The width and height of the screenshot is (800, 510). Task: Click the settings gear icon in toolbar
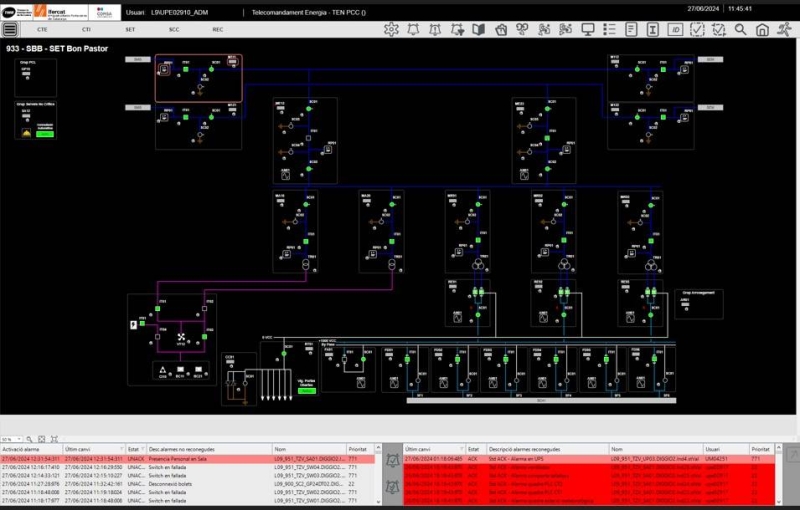click(391, 30)
